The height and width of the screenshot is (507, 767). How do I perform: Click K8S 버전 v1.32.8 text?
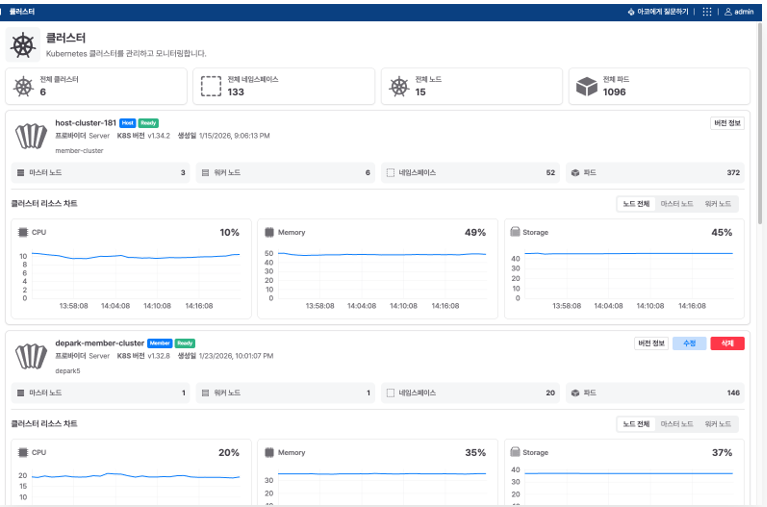click(x=143, y=356)
